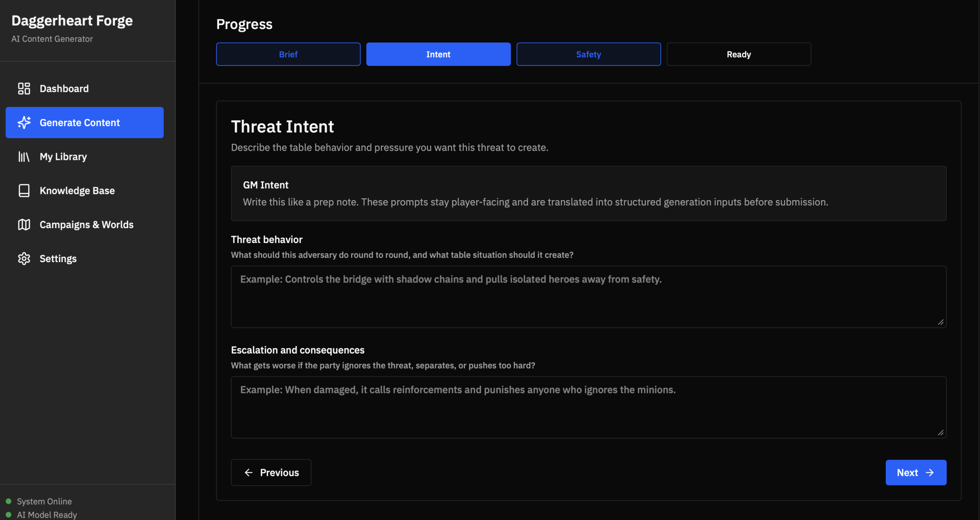
Task: Go to the Knowledge Base section
Action: click(x=85, y=191)
